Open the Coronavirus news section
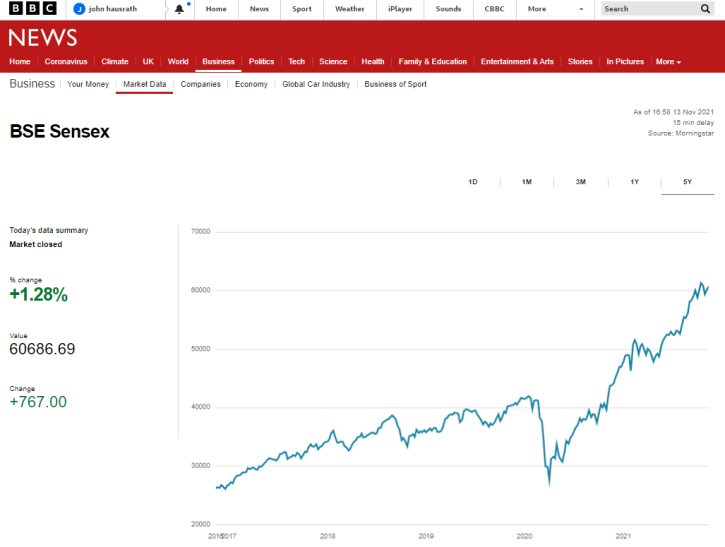The height and width of the screenshot is (547, 725). click(66, 61)
